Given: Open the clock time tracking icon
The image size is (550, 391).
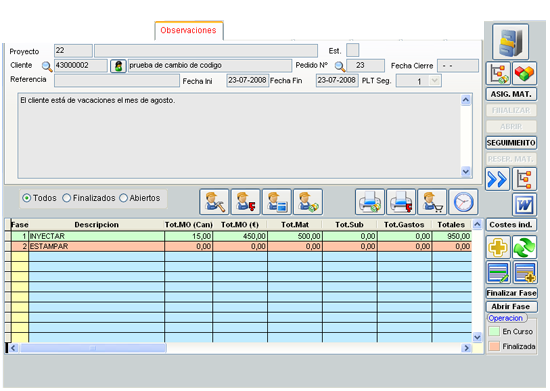Looking at the screenshot, I should click(463, 202).
